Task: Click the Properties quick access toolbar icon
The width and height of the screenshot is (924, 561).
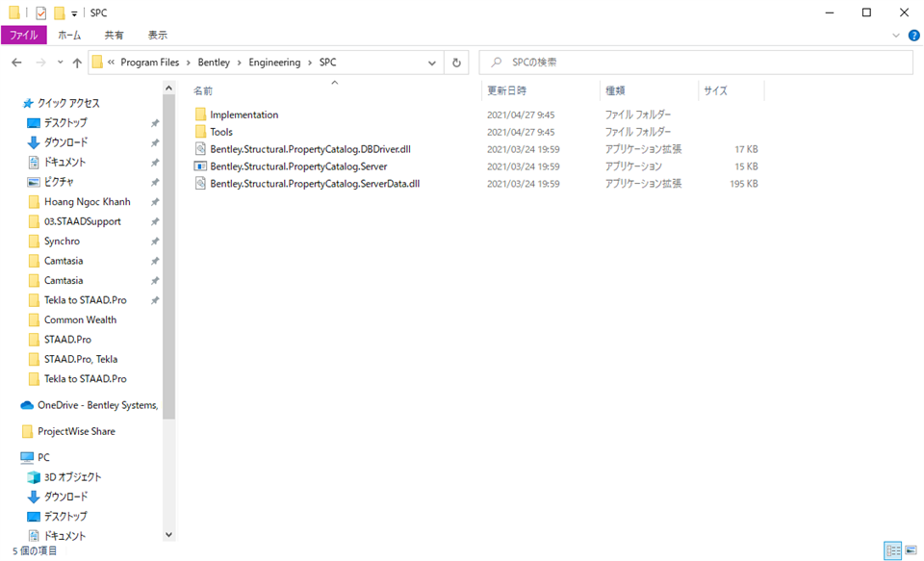Action: [40, 13]
